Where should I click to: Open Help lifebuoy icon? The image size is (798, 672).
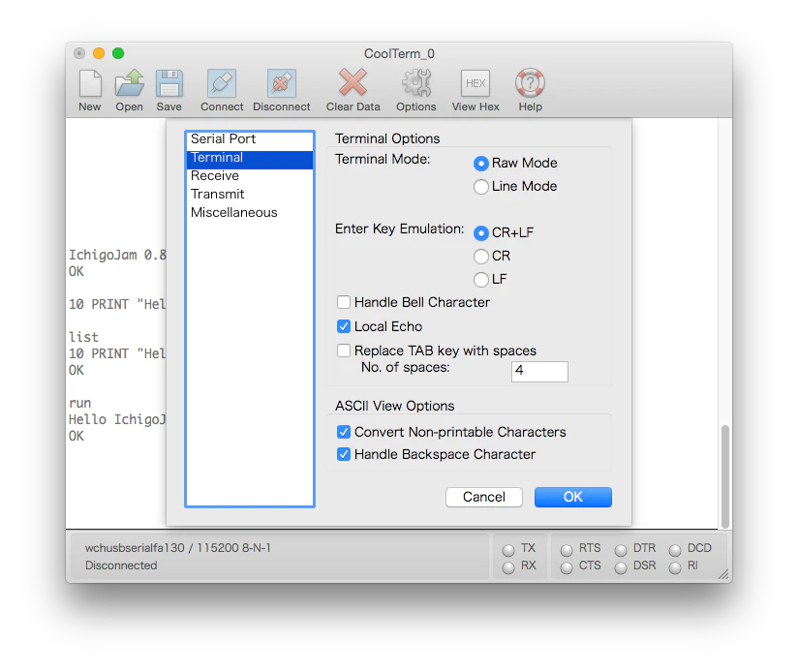530,83
